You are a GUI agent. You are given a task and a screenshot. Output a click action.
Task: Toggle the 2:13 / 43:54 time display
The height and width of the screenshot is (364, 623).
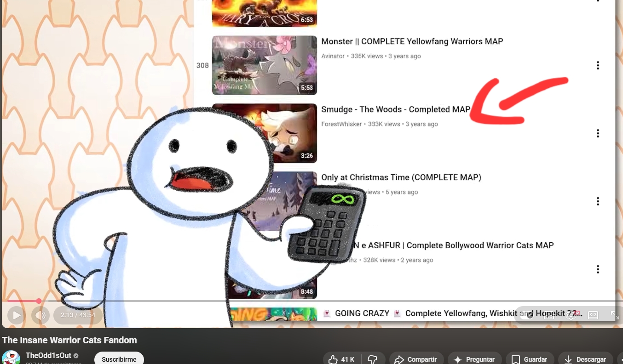(x=75, y=315)
